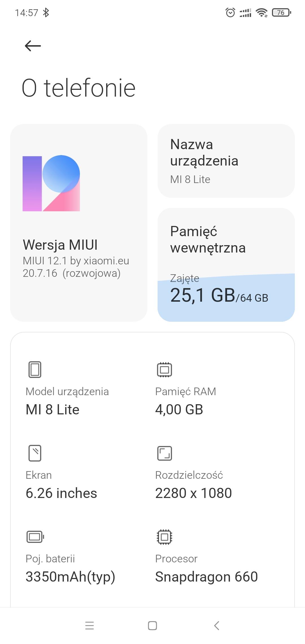305x644 pixels.
Task: Tap the 3350mAh battery capacity value
Action: pos(70,576)
